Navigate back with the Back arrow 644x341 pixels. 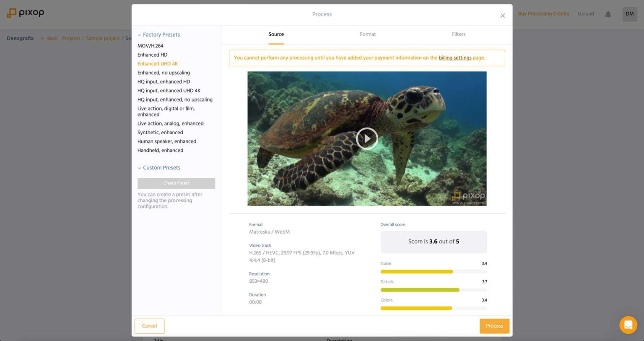(49, 38)
